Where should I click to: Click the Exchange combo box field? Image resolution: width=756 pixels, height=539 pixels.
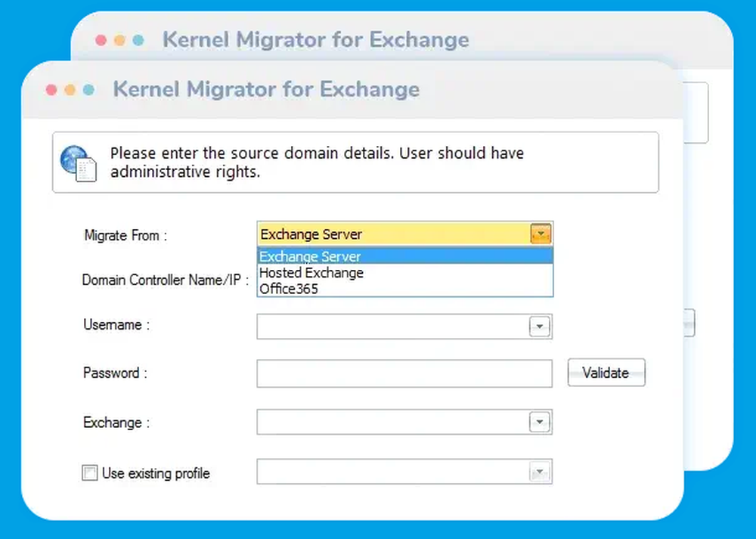(x=404, y=422)
